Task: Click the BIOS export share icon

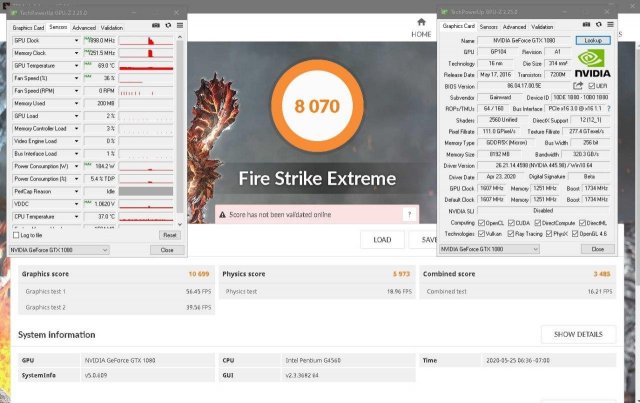Action: pos(578,86)
